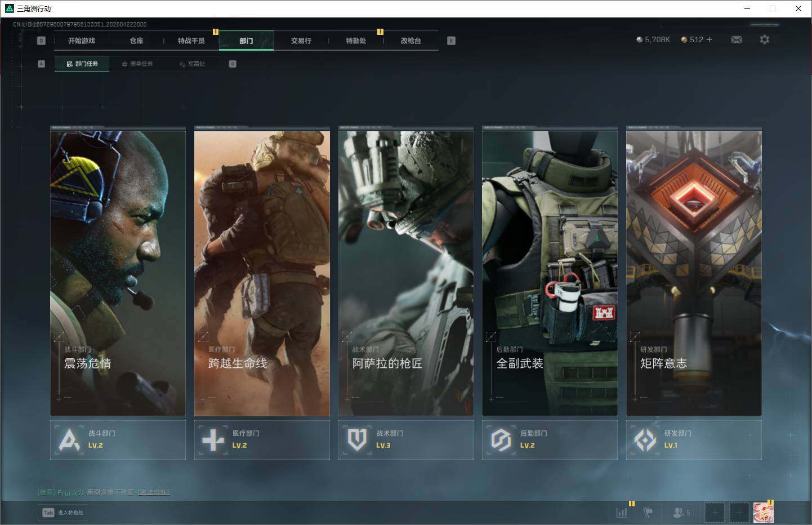Click the logistics department 后勤部门 hexagon icon

501,440
